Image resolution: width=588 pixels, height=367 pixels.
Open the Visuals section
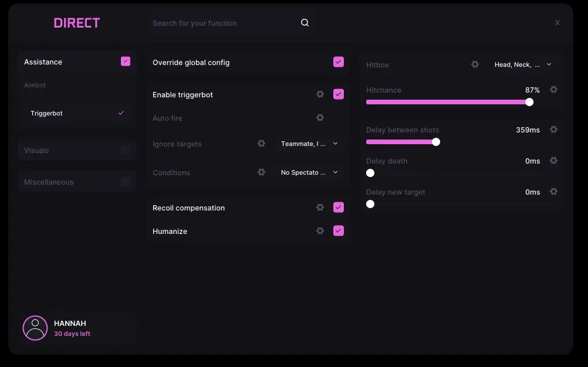point(77,150)
